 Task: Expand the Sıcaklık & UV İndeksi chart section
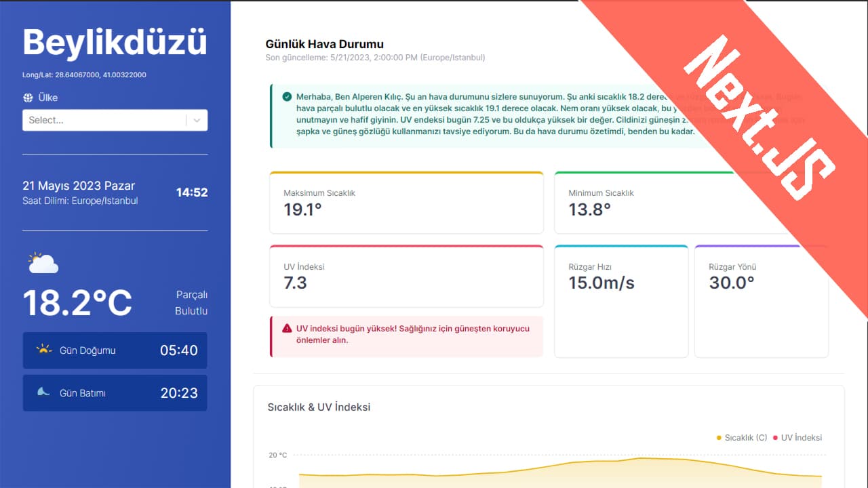(319, 407)
